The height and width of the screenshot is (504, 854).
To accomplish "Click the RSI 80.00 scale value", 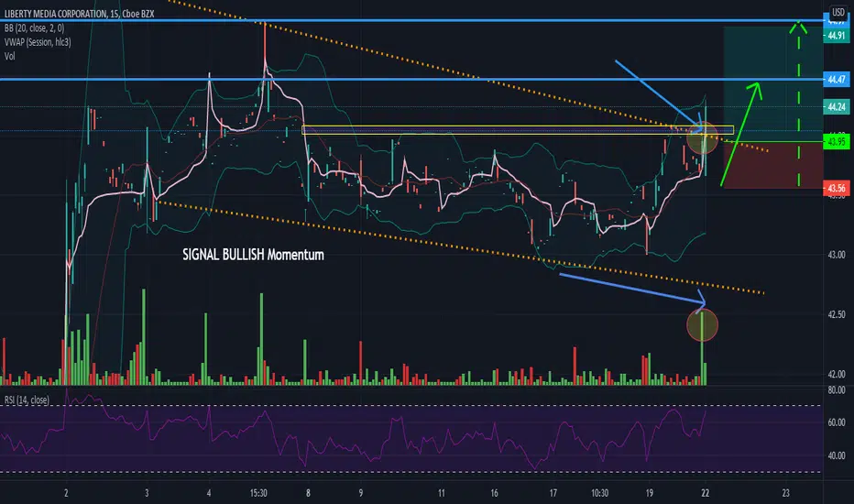I will coord(837,390).
